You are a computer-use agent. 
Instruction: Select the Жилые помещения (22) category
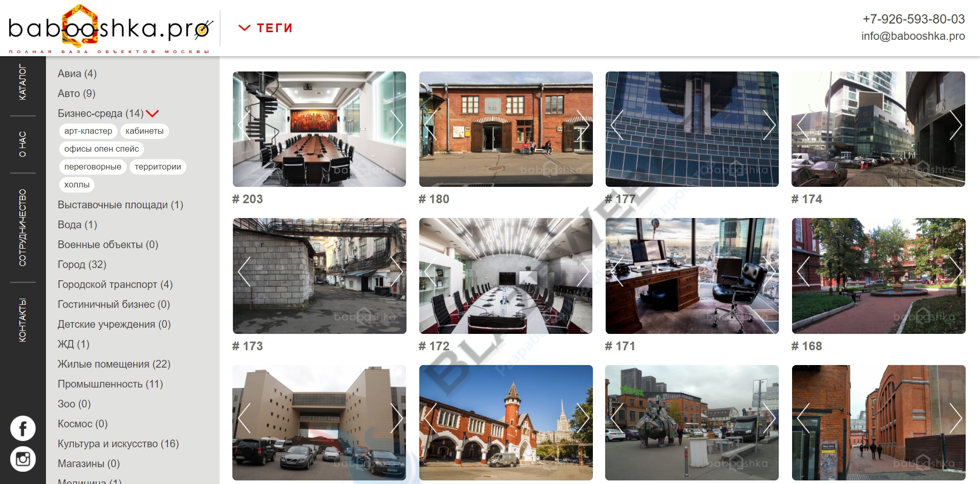114,364
